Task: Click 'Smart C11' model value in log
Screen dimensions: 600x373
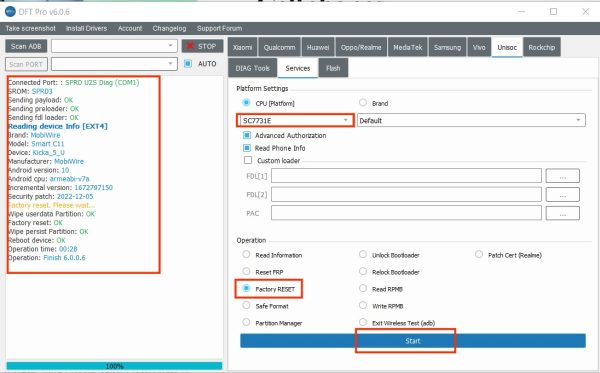Action: pos(48,144)
